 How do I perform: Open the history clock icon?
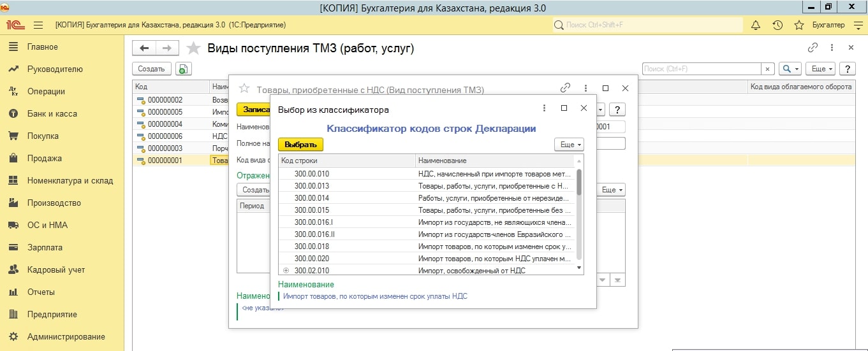(777, 25)
